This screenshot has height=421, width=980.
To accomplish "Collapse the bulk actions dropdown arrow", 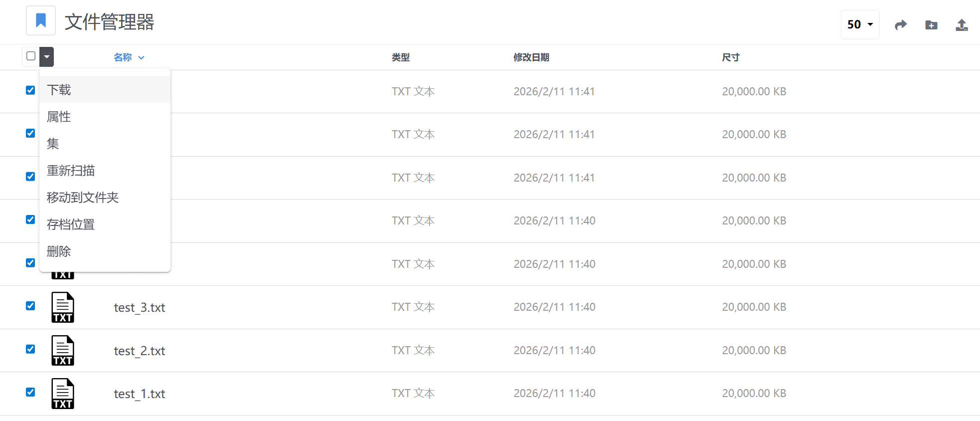I will click(47, 57).
